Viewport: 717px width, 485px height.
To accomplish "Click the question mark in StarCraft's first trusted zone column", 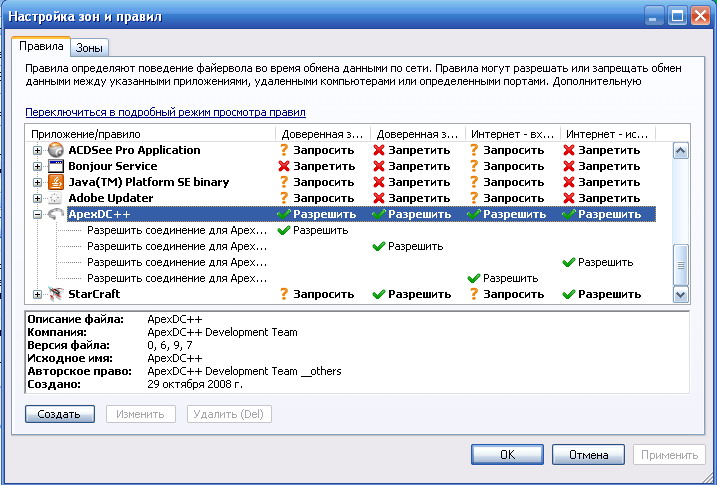I will (284, 294).
